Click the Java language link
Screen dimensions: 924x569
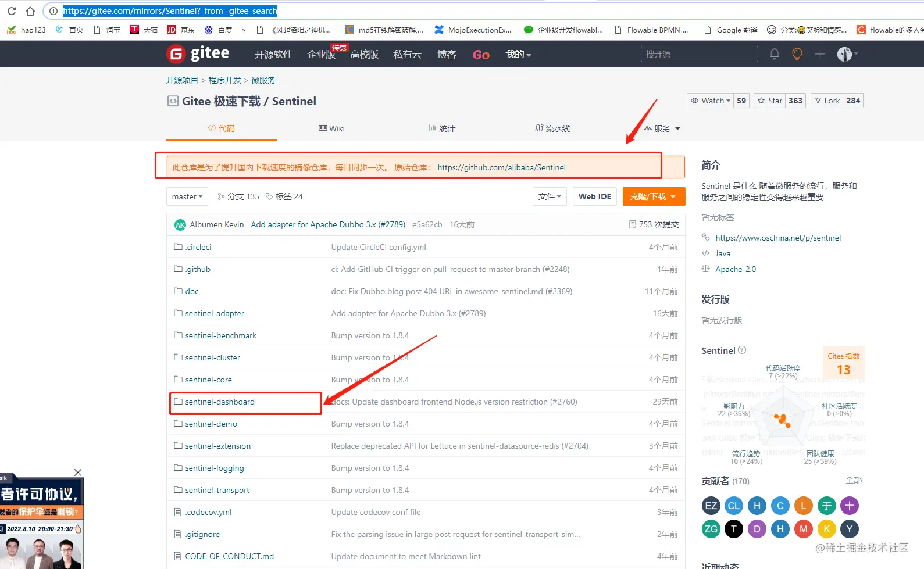pyautogui.click(x=723, y=253)
